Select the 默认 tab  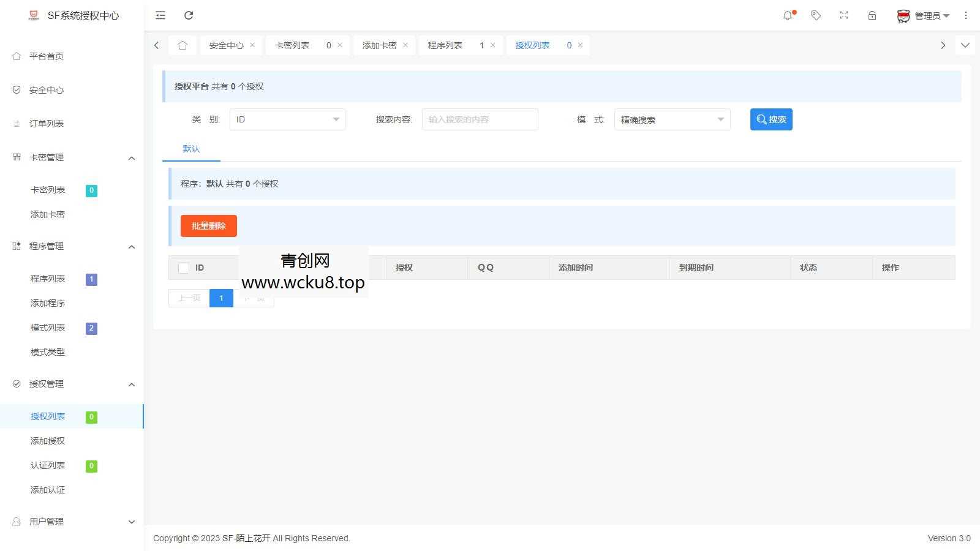(190, 149)
